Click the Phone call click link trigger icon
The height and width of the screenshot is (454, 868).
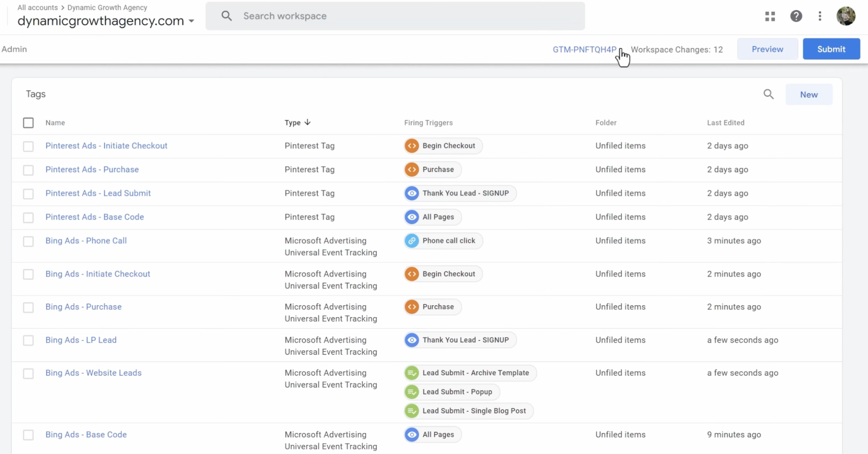[412, 241]
